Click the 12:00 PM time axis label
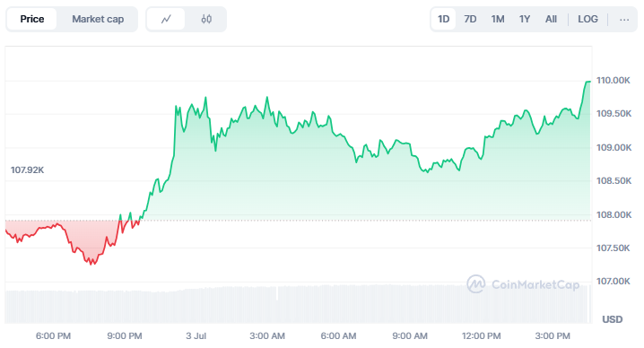Viewport: 644px width, 348px height. tap(482, 336)
